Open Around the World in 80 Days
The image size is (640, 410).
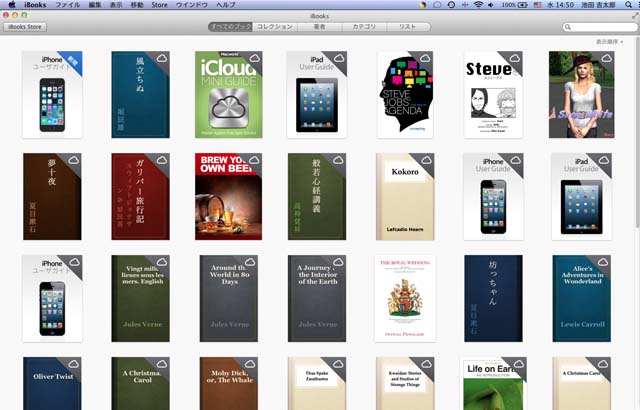(229, 299)
